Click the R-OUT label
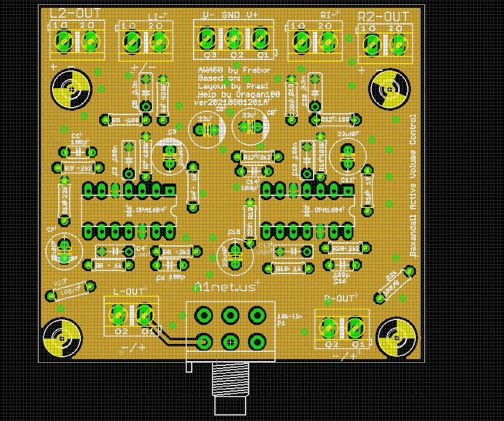This screenshot has height=421, width=504. (x=339, y=299)
